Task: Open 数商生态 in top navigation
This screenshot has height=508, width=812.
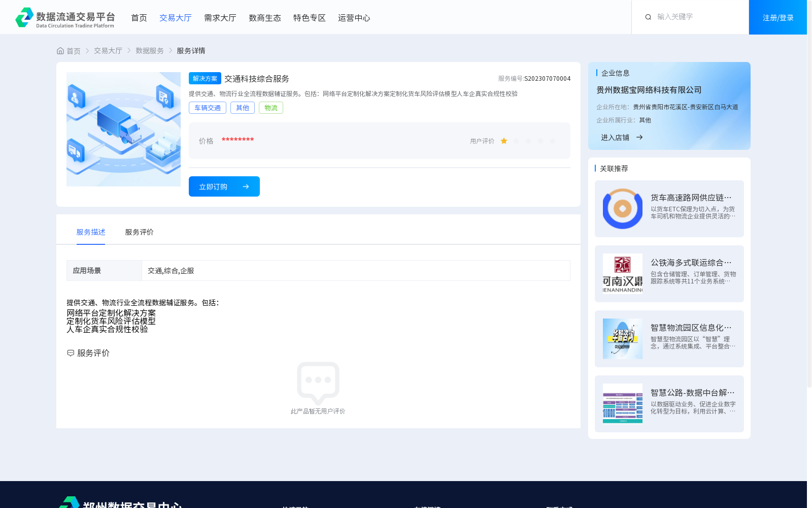Action: 265,18
